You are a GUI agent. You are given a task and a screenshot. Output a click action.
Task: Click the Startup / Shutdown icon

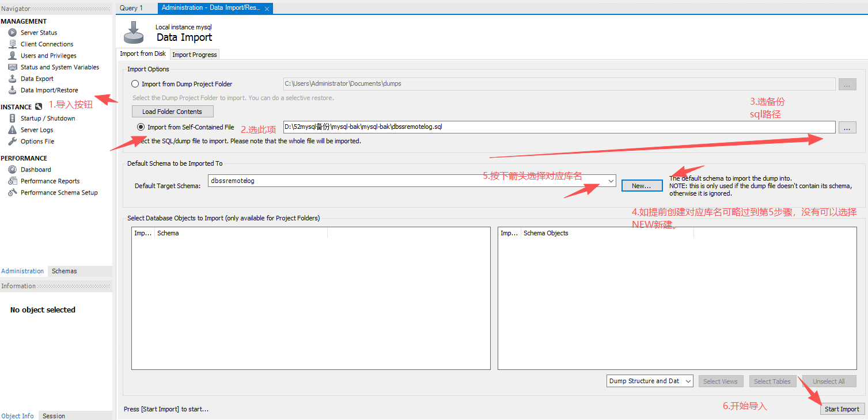click(12, 119)
